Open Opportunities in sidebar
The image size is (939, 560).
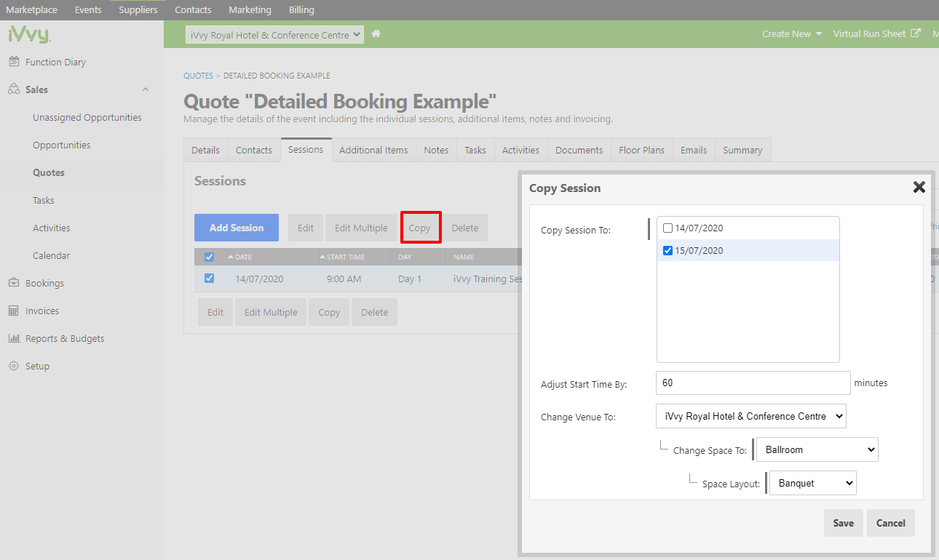[x=62, y=145]
